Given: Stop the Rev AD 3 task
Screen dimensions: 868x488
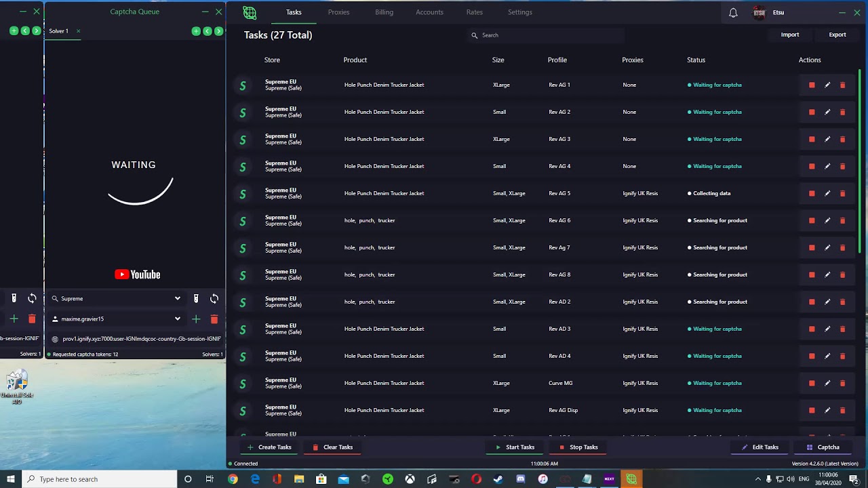Looking at the screenshot, I should coord(812,329).
